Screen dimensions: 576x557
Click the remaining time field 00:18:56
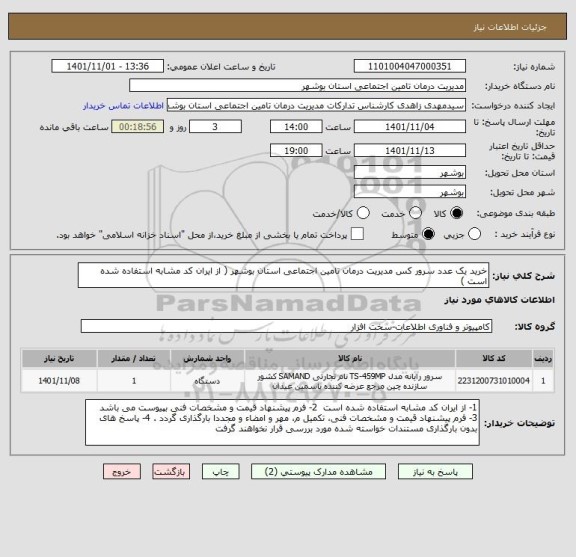(138, 127)
